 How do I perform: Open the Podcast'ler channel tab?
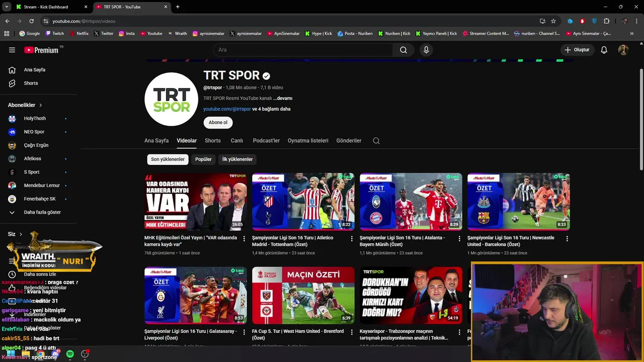pyautogui.click(x=266, y=141)
